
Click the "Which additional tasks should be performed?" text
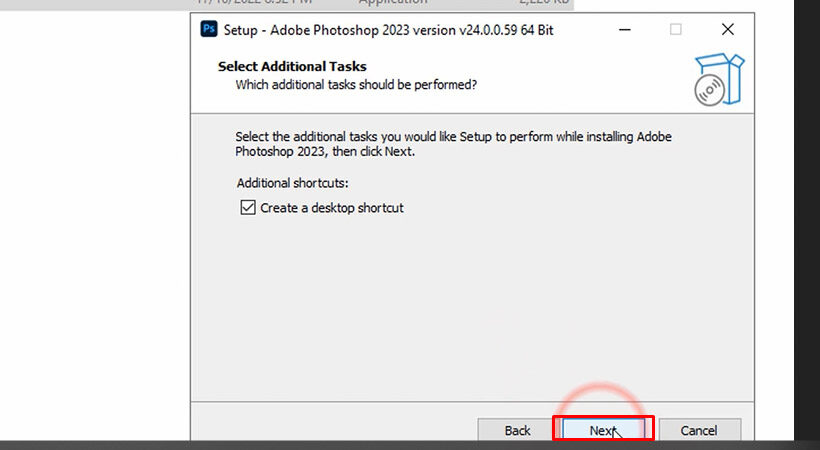355,85
